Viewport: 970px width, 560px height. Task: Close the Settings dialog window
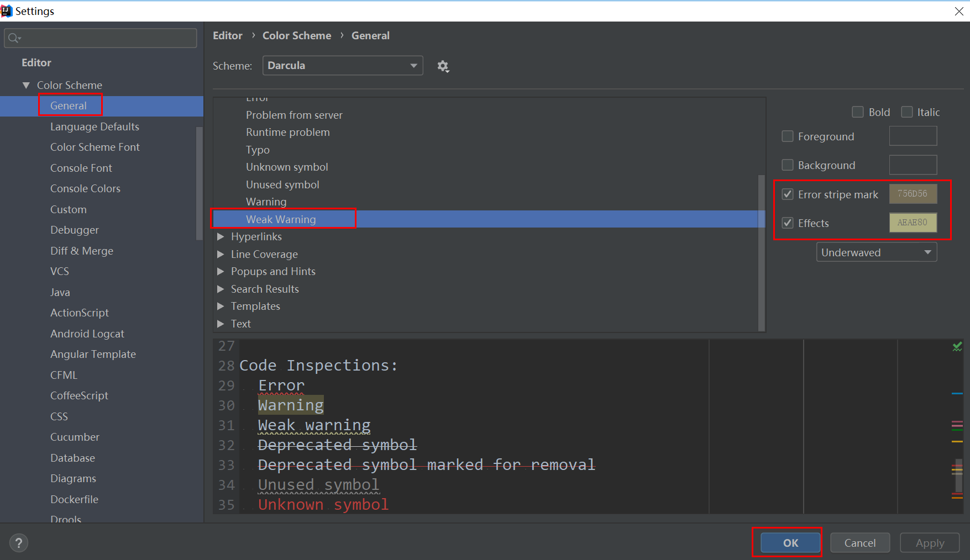click(x=959, y=11)
